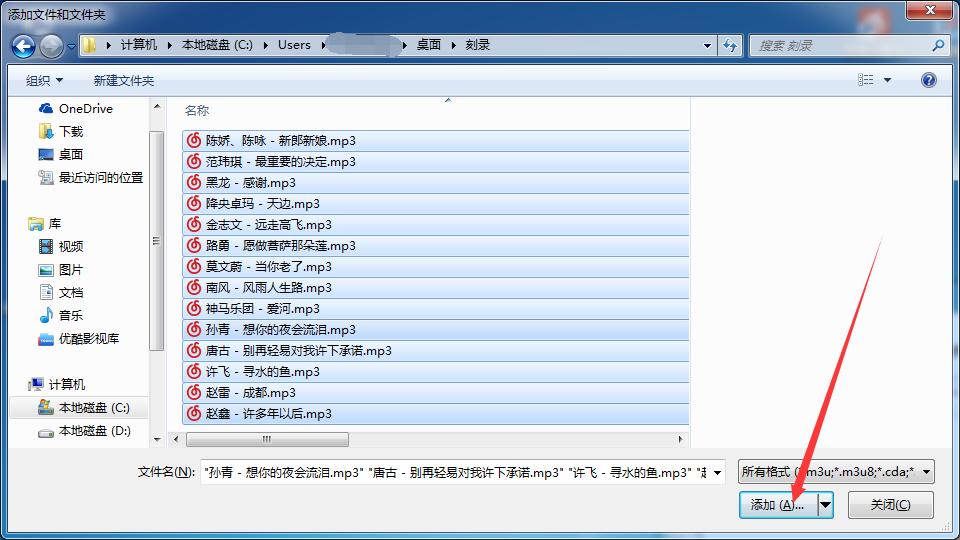The image size is (960, 540).
Task: Open the 音乐 library
Action: (61, 315)
